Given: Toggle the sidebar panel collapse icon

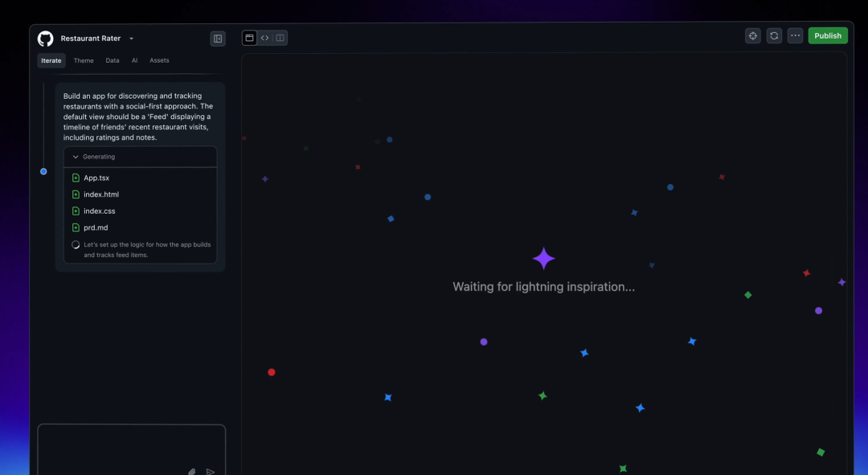Looking at the screenshot, I should [218, 39].
